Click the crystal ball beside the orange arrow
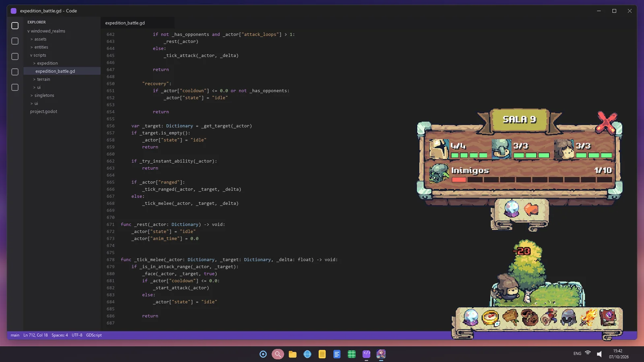Viewport: 644px width, 362px height. [x=512, y=209]
